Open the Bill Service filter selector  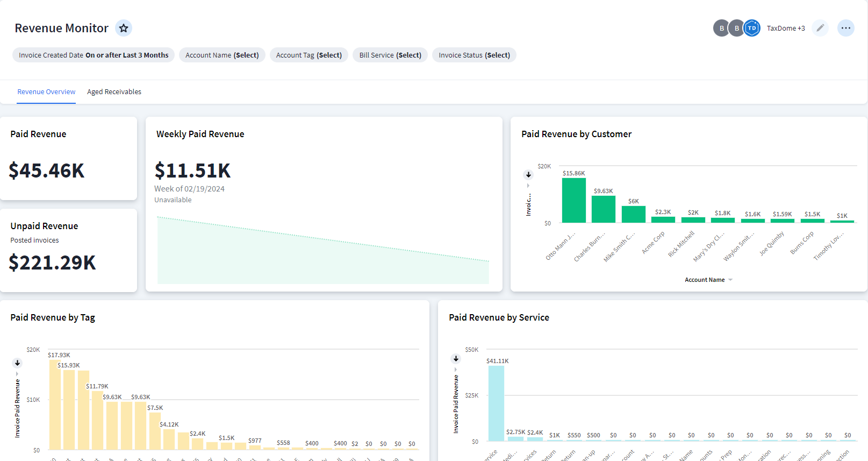coord(390,55)
